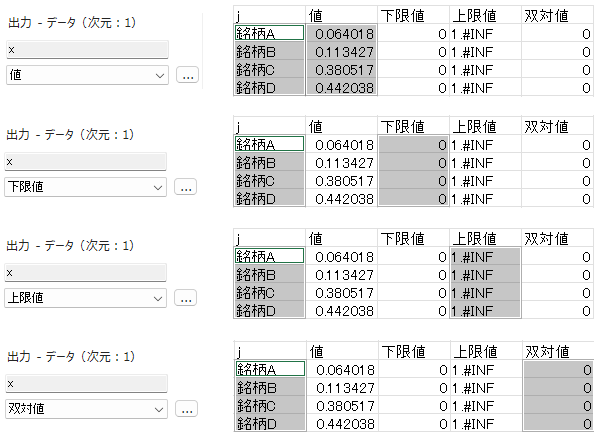Click 双対値 header in 値-highlighted table
The height and width of the screenshot is (438, 598).
coord(557,15)
